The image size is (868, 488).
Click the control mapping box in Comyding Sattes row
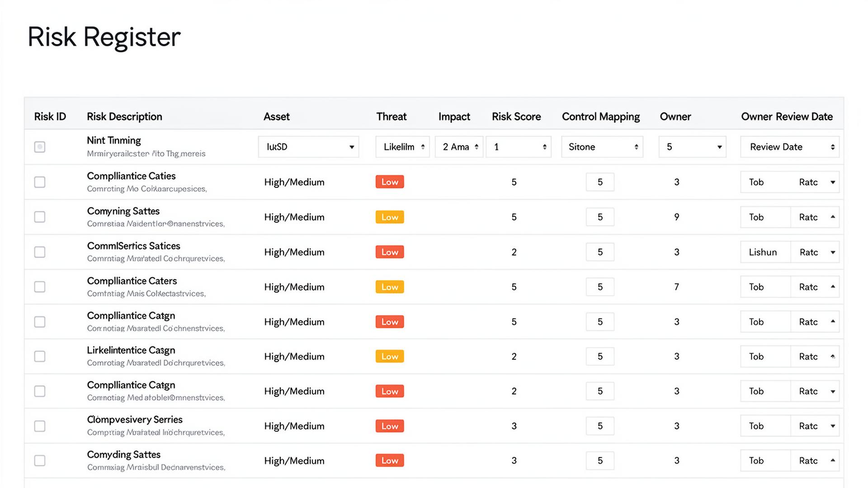point(600,460)
